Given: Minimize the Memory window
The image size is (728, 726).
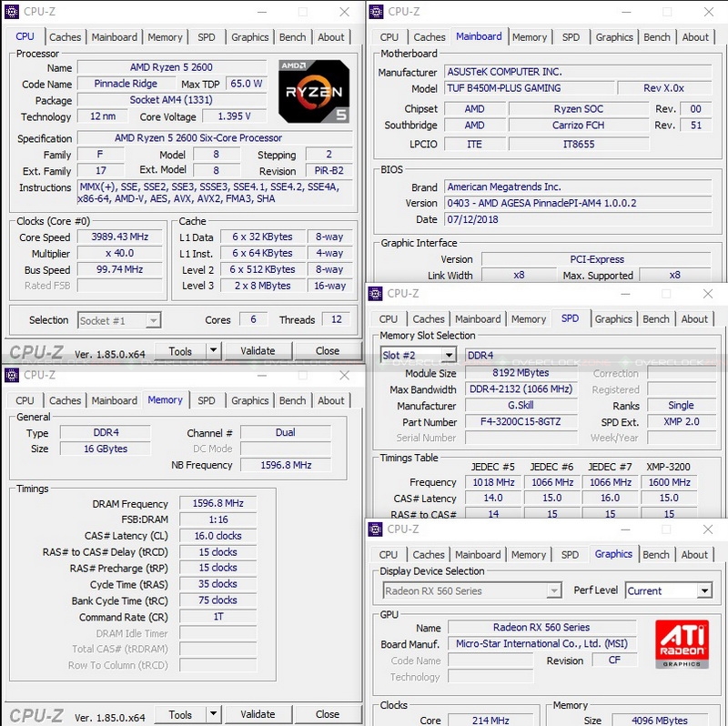Looking at the screenshot, I should 262,375.
